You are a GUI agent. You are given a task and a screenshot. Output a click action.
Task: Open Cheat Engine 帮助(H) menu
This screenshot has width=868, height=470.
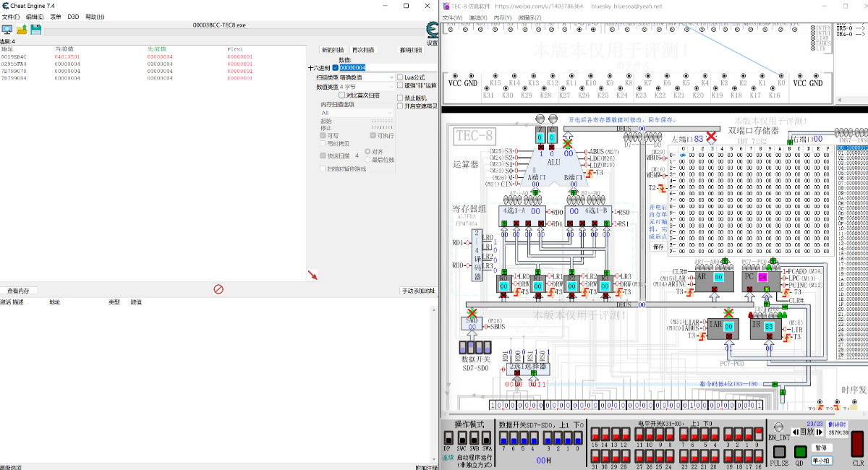(x=95, y=16)
